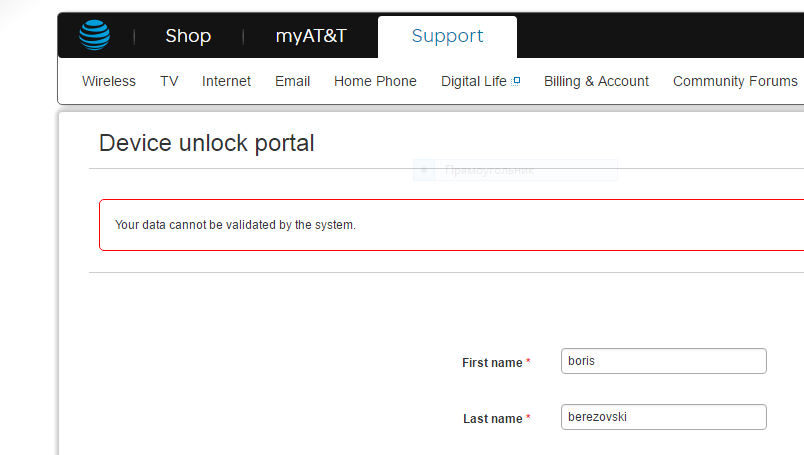This screenshot has height=455, width=804.
Task: Go to the TV section
Action: pyautogui.click(x=169, y=81)
